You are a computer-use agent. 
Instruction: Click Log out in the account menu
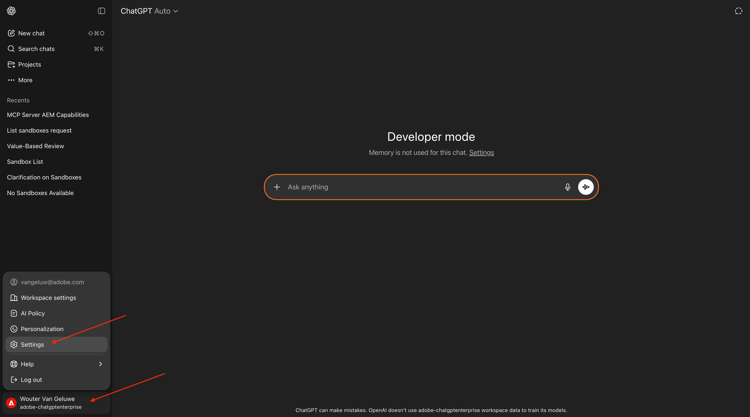(56, 380)
